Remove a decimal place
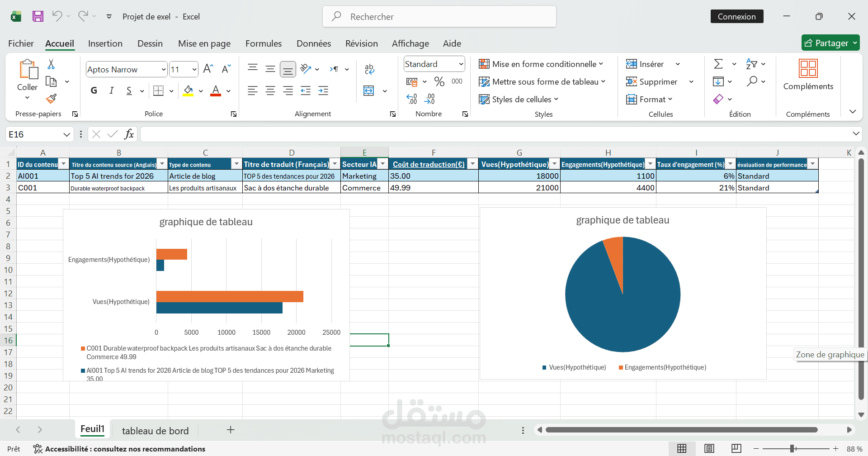Viewport: 868px width, 456px height. tap(429, 99)
